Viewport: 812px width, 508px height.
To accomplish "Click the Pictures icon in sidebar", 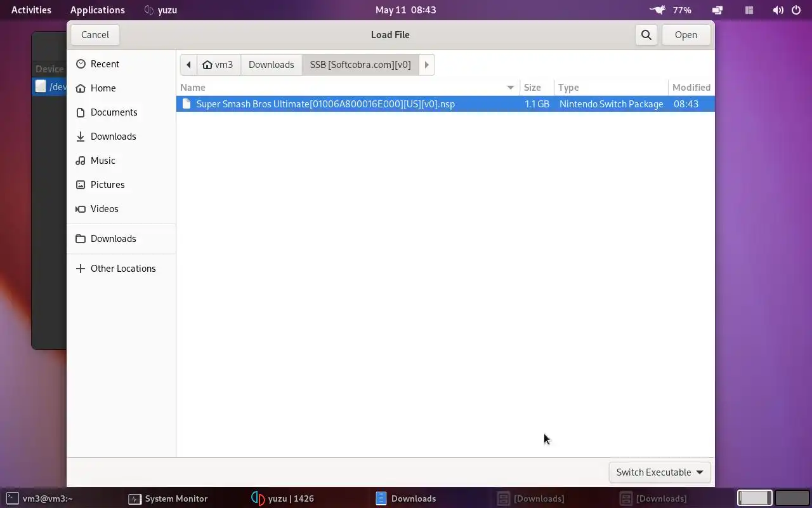I will pyautogui.click(x=81, y=185).
